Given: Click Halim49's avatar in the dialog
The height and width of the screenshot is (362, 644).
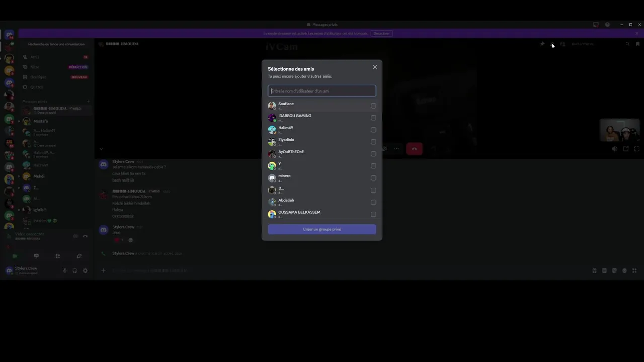Looking at the screenshot, I should 272,130.
